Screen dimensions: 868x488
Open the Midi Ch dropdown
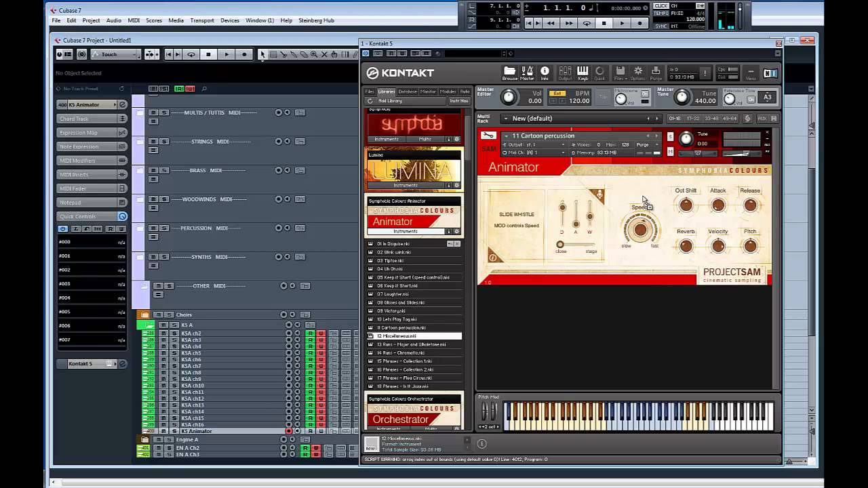coord(533,152)
